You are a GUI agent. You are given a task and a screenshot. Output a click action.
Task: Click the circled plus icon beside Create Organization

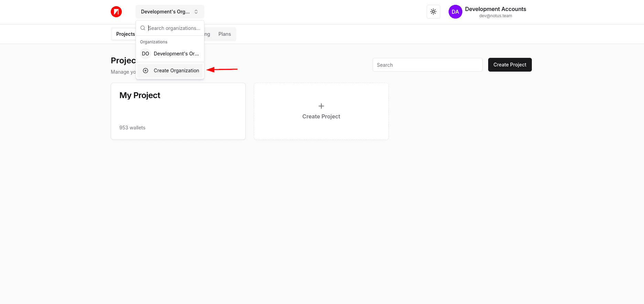(146, 71)
